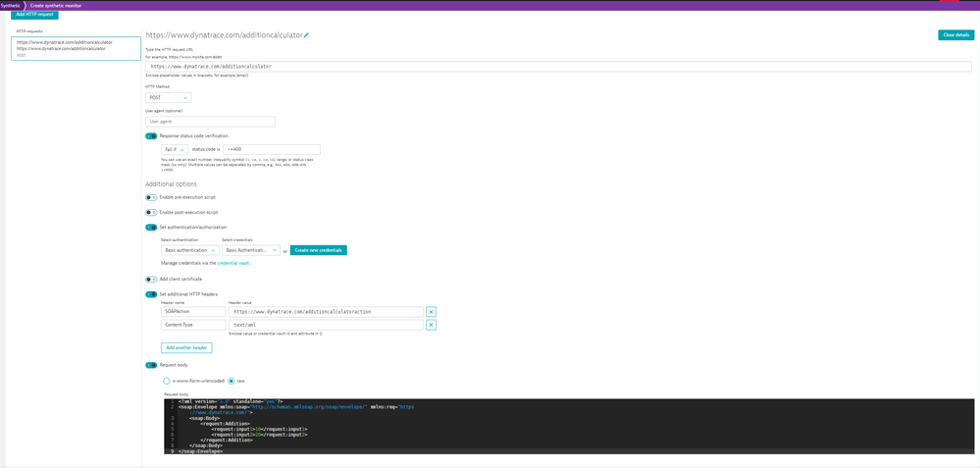Remove the SOAPAction header row
980x468 pixels.
click(x=432, y=312)
